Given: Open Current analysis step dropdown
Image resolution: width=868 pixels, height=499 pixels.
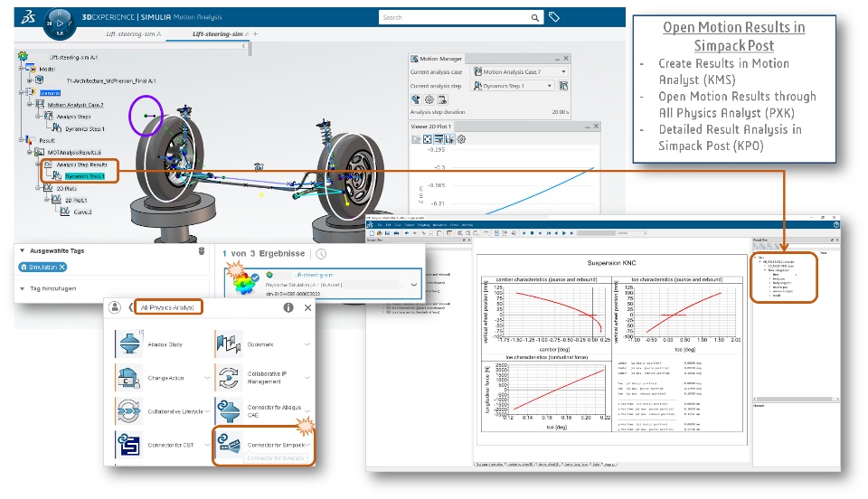Looking at the screenshot, I should click(x=512, y=86).
